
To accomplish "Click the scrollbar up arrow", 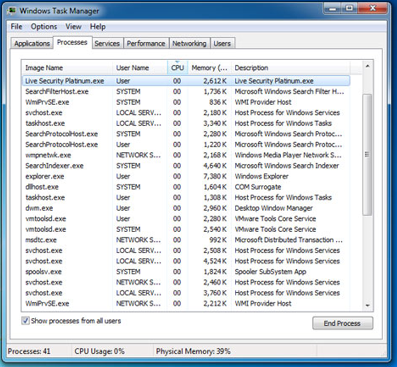I will tap(367, 66).
